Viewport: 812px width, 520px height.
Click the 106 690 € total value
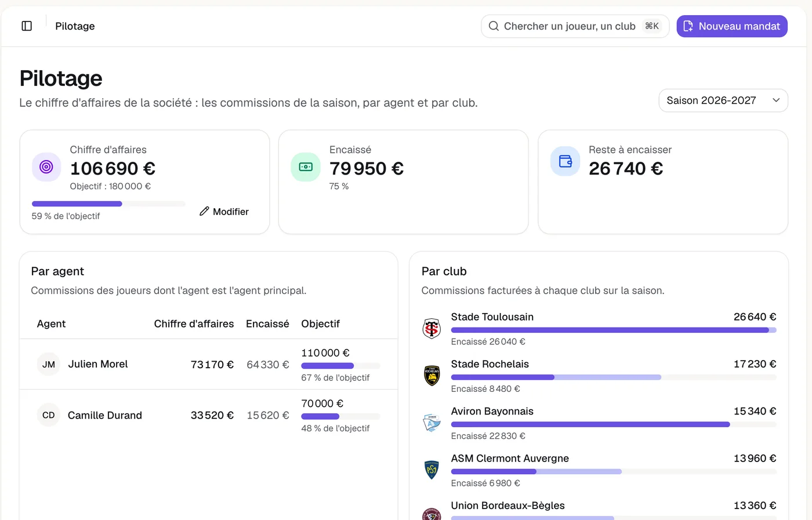click(x=113, y=168)
